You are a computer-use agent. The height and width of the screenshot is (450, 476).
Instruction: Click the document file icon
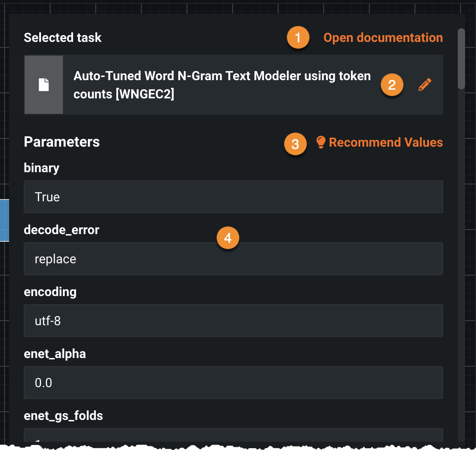pyautogui.click(x=44, y=85)
